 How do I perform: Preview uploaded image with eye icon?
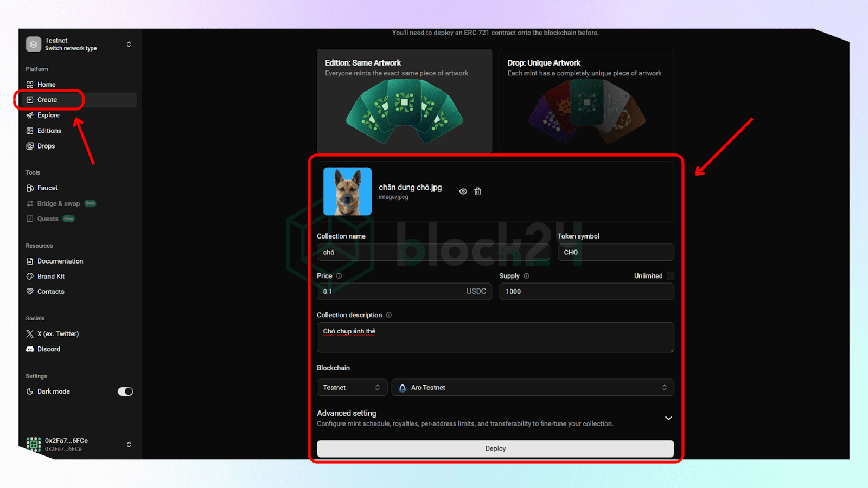pos(463,191)
